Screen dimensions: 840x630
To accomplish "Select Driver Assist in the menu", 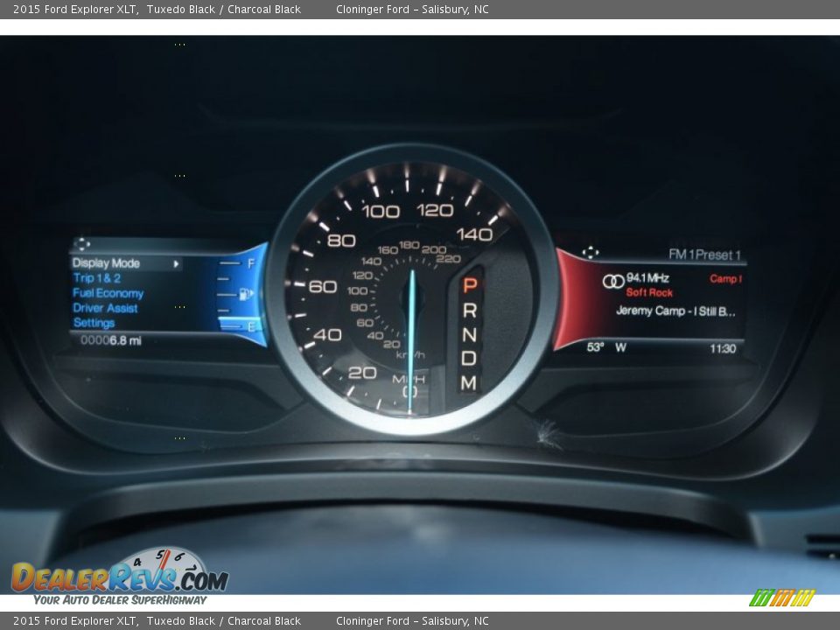I will [x=105, y=308].
